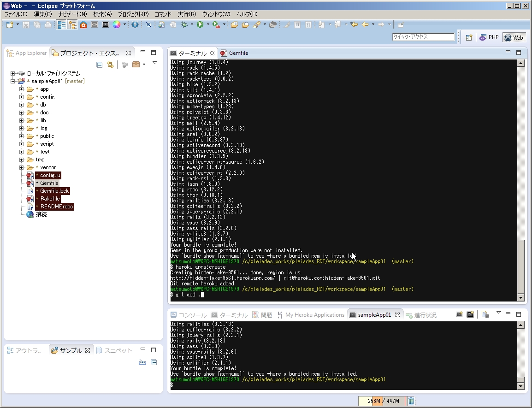Switch to the Web perspective
The image size is (532, 408).
[x=514, y=38]
